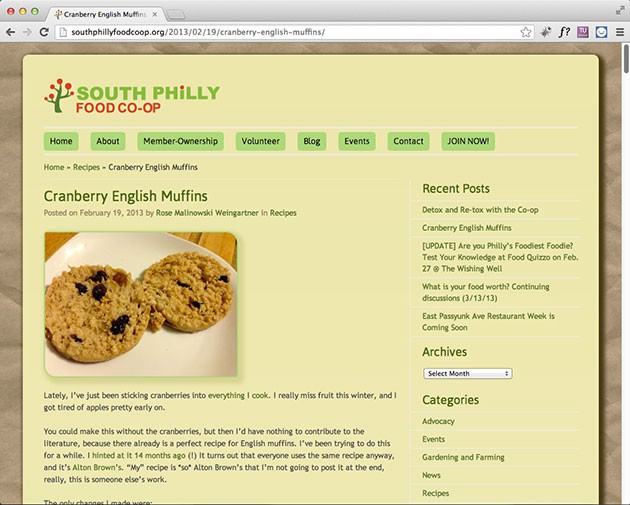The height and width of the screenshot is (505, 630).
Task: Grab the page vertical scrollbar thumb
Action: [x=626, y=58]
